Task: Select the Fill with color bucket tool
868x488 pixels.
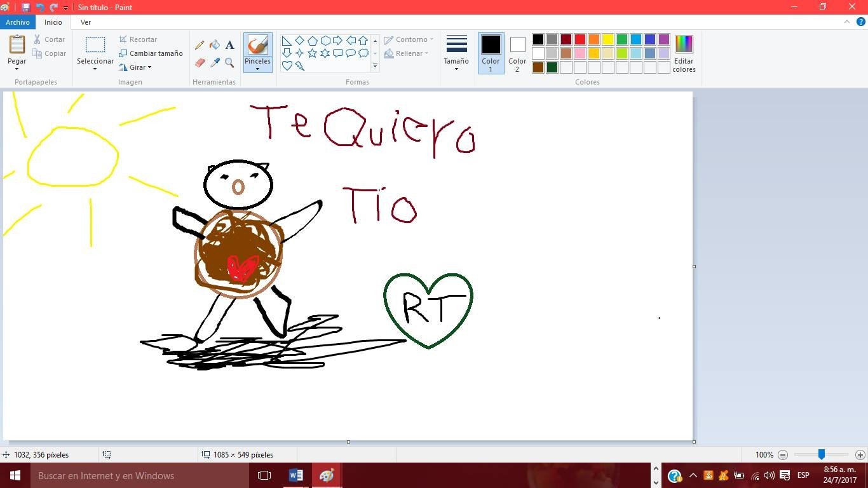Action: (x=215, y=45)
